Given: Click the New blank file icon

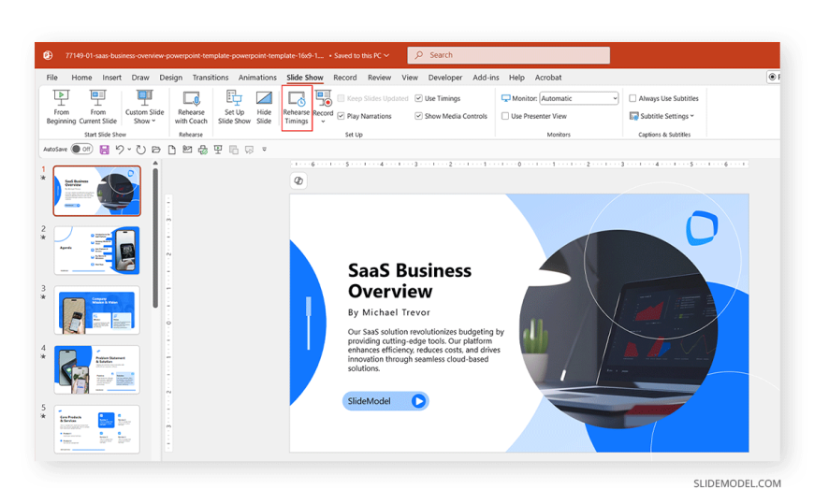Looking at the screenshot, I should pos(172,150).
